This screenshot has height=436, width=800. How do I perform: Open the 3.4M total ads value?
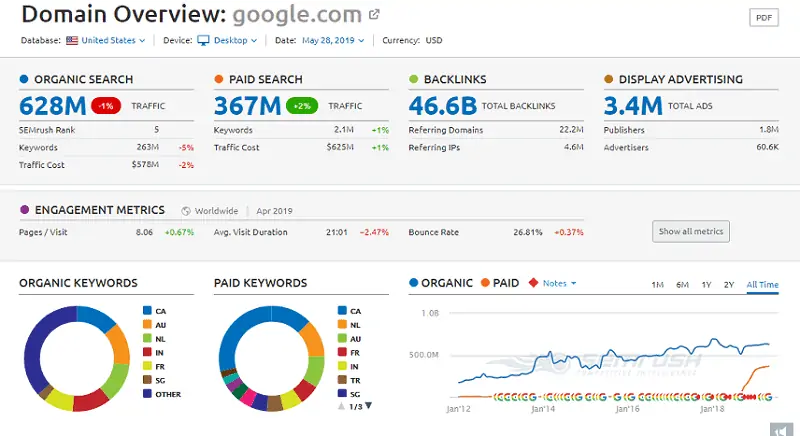click(x=633, y=106)
